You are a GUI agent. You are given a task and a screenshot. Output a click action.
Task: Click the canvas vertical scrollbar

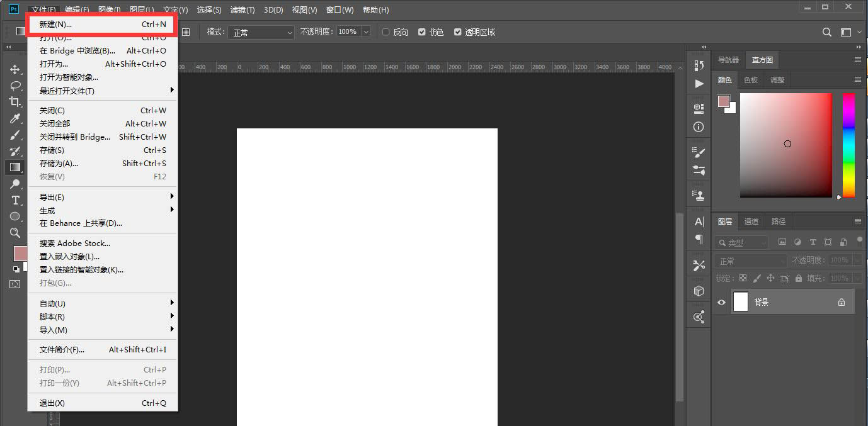click(x=679, y=307)
